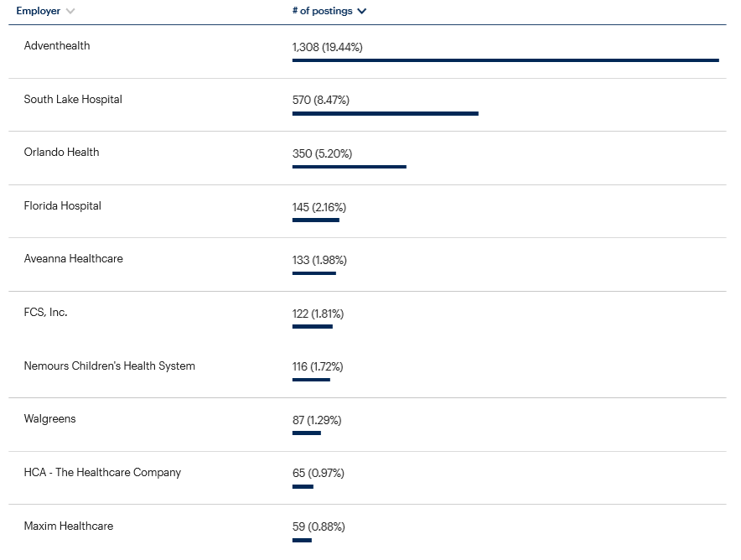The image size is (741, 560).
Task: Choose Orlando Health in the list
Action: tap(61, 153)
